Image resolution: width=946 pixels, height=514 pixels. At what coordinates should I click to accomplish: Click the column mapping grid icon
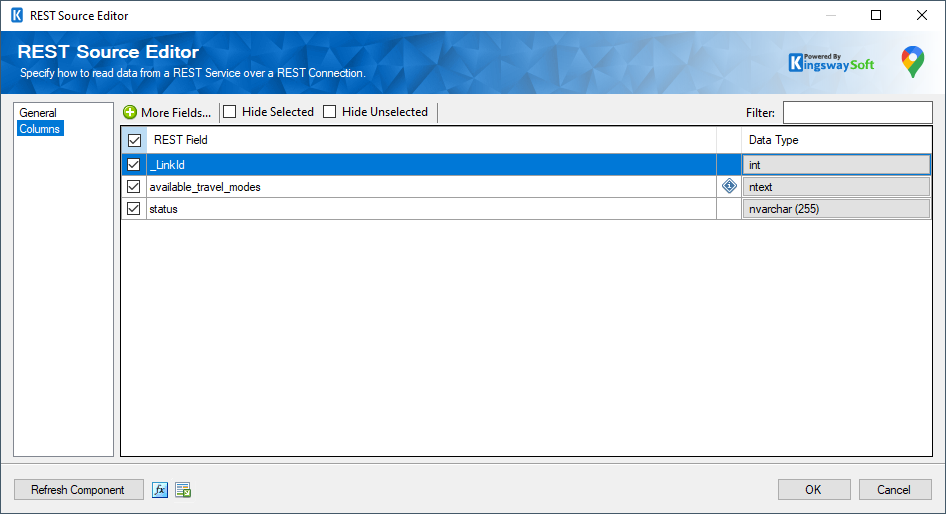click(183, 490)
